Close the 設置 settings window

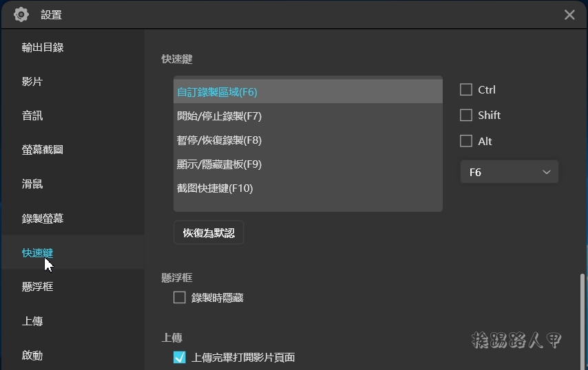(569, 14)
